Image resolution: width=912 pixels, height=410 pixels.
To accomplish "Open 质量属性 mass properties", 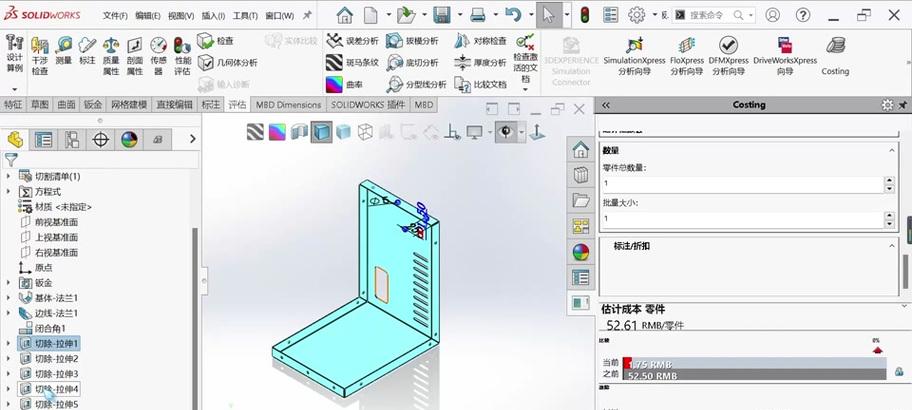I will tap(111, 56).
